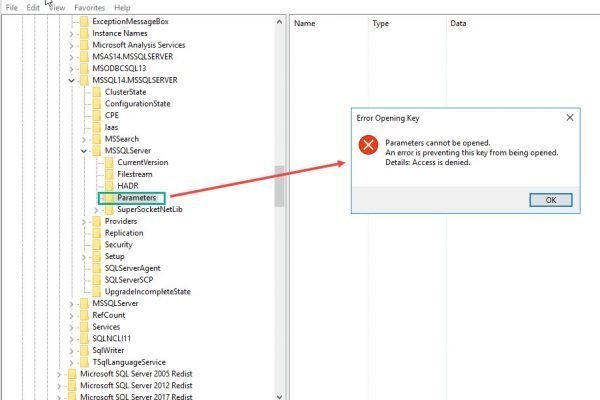Select the ExceptionMessageBox folder icon
Image resolution: width=600 pixels, height=400 pixels.
point(84,21)
